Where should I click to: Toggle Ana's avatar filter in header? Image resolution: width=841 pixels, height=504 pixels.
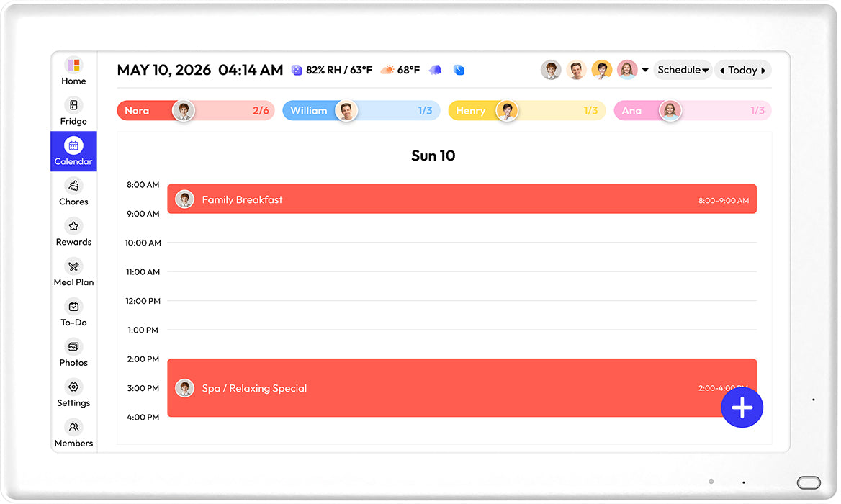[627, 70]
